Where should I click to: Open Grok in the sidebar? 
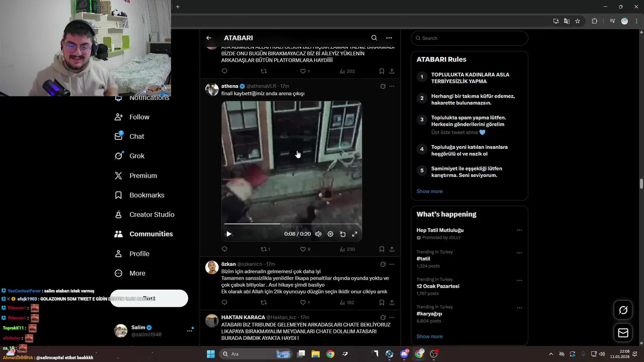[x=129, y=156]
